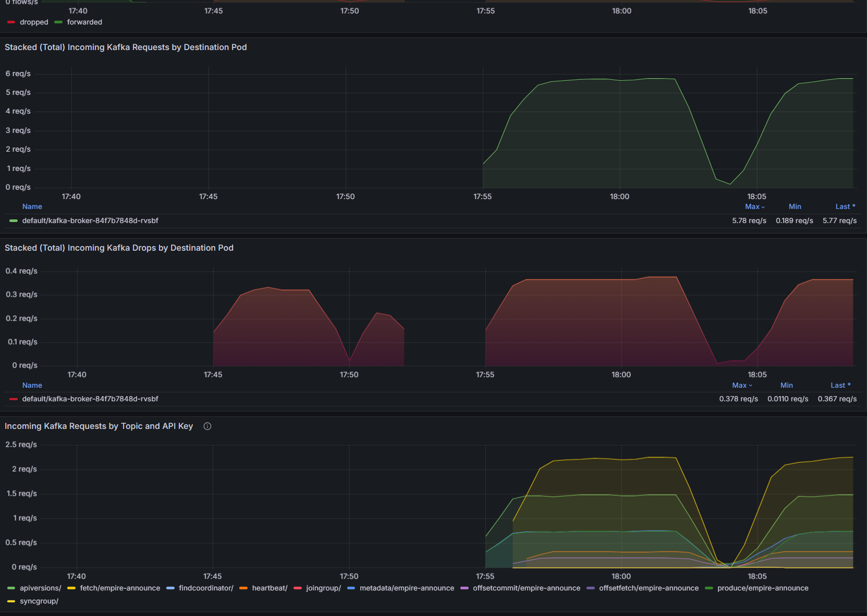
Task: Select kafka-broker series in Requests legend
Action: coord(90,220)
